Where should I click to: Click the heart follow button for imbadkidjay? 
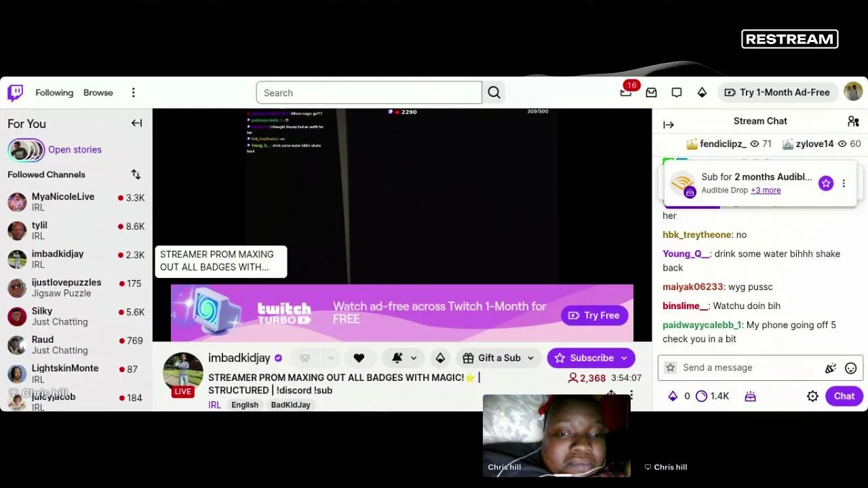pyautogui.click(x=359, y=358)
